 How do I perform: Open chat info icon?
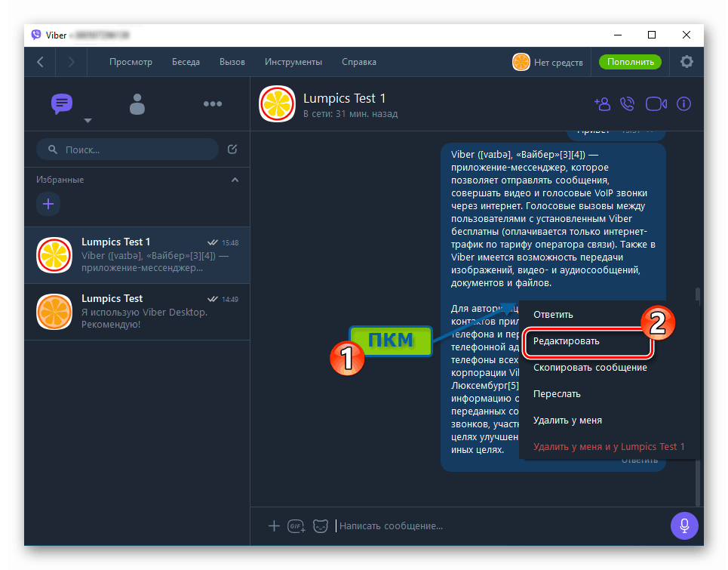[684, 103]
